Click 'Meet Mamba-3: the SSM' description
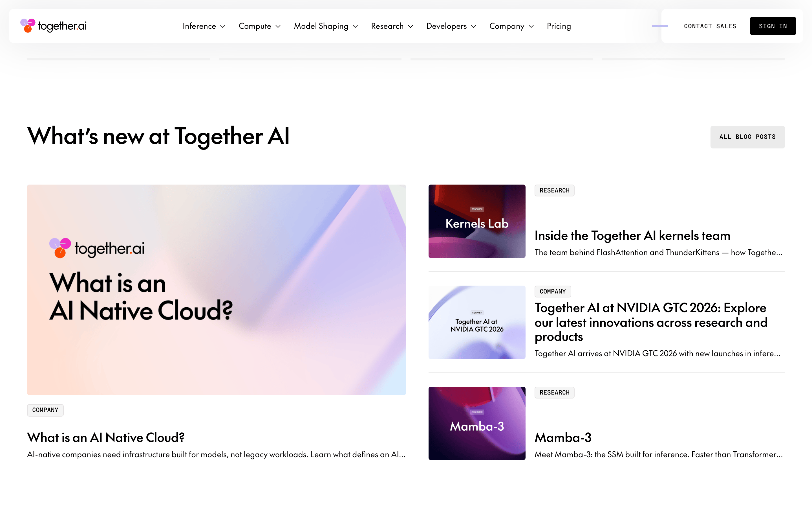The width and height of the screenshot is (812, 508). pos(659,455)
